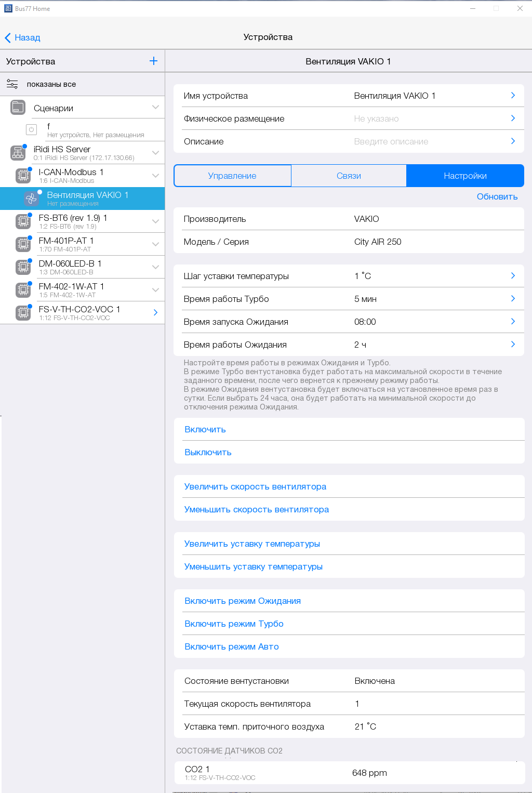
Task: Collapse the iRidi HS Server chevron
Action: point(155,153)
